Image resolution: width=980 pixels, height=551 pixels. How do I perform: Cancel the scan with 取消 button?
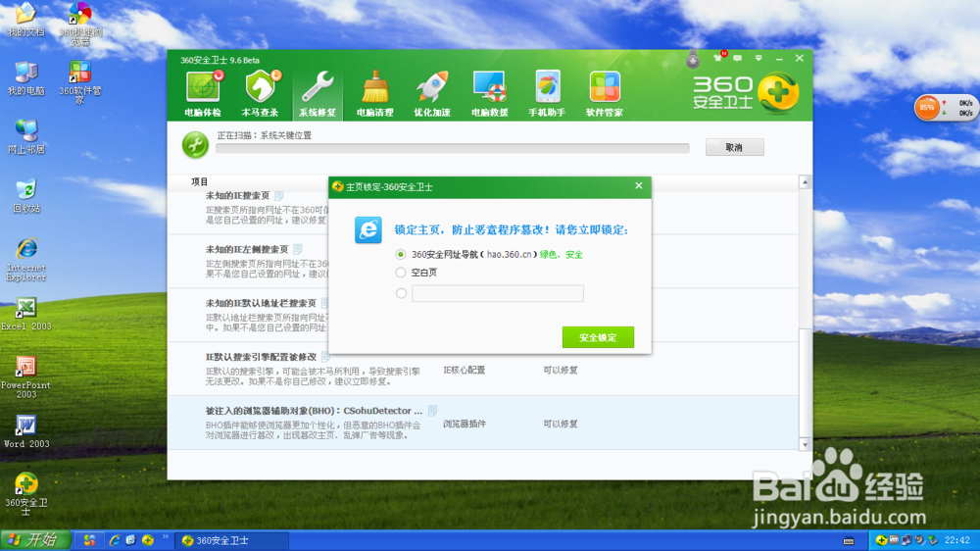[x=734, y=148]
